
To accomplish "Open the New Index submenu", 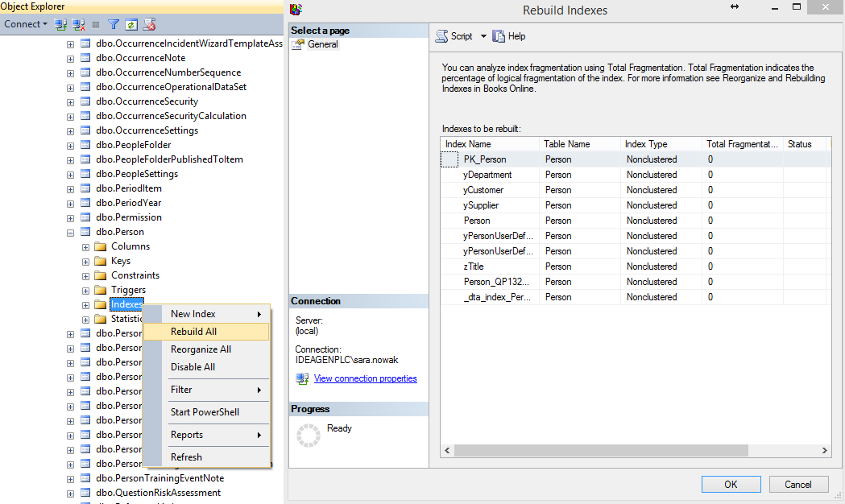I will [206, 314].
